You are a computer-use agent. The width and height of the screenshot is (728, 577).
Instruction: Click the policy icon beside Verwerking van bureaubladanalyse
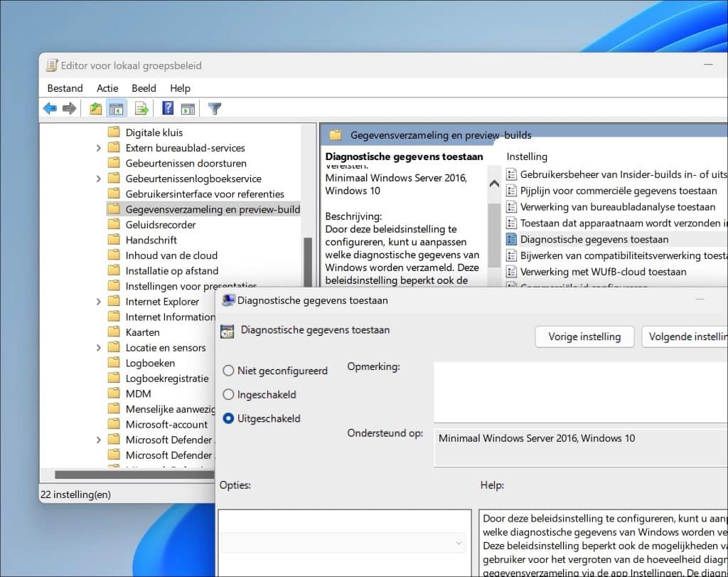(x=511, y=207)
